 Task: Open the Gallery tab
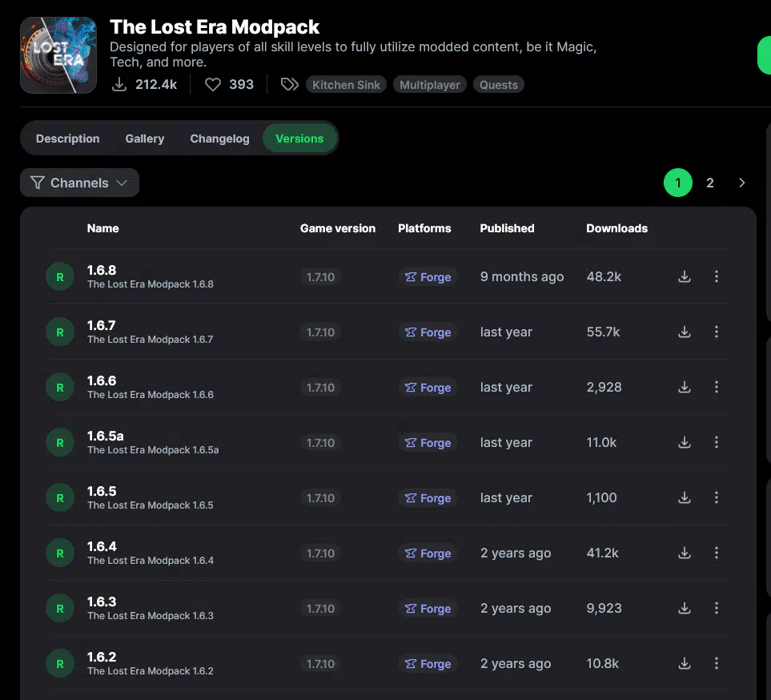coord(145,139)
